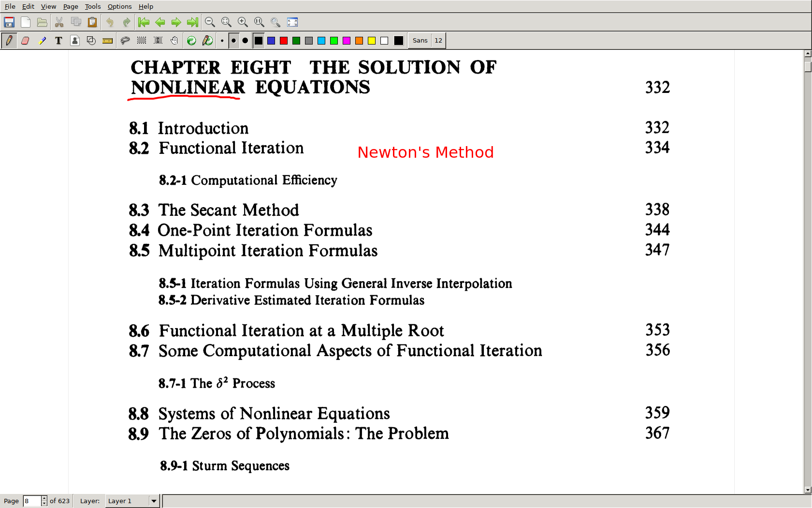The width and height of the screenshot is (812, 508).
Task: Open the Layer dropdown
Action: (154, 501)
